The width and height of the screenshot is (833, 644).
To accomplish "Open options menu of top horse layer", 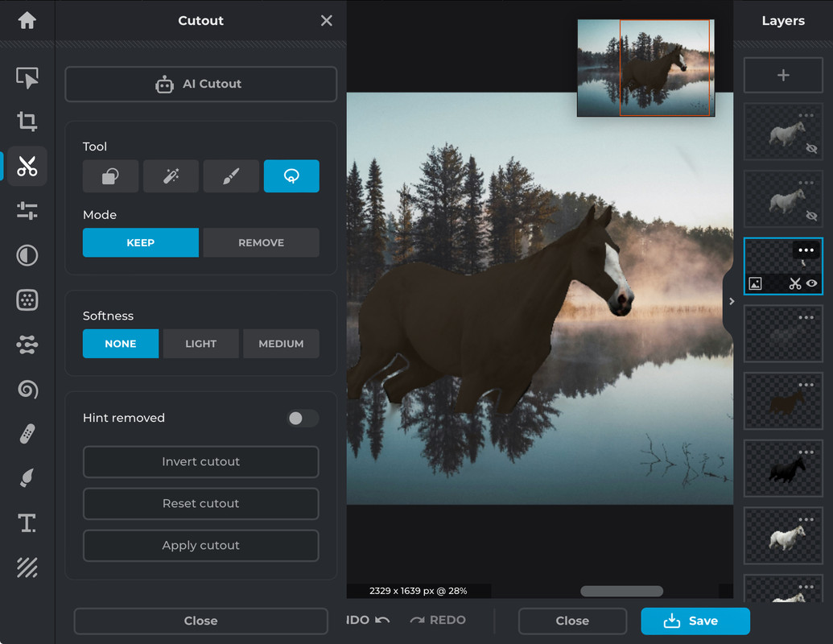I will point(806,115).
